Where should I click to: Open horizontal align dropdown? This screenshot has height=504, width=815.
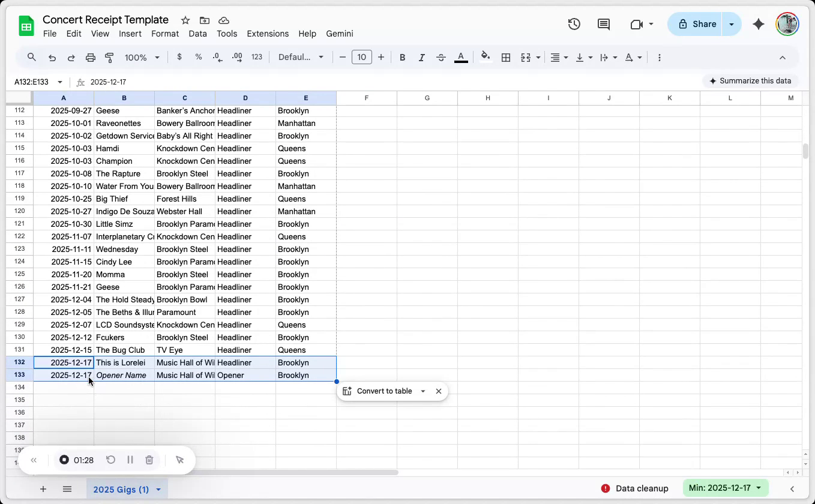(x=559, y=58)
